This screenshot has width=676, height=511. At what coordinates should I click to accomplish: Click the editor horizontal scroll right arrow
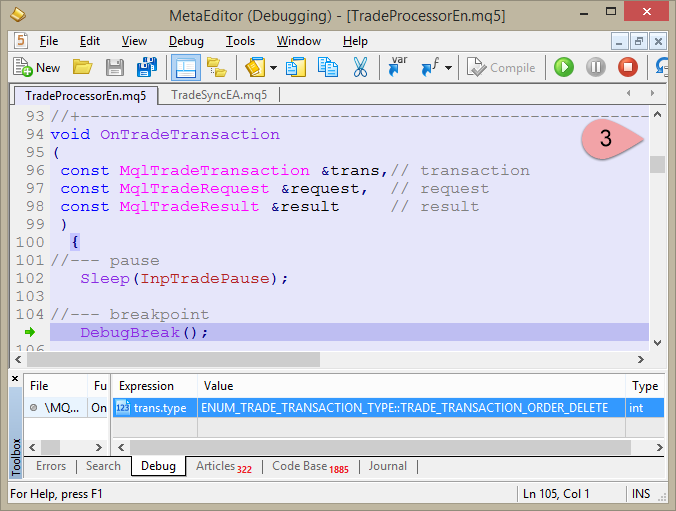pos(641,359)
